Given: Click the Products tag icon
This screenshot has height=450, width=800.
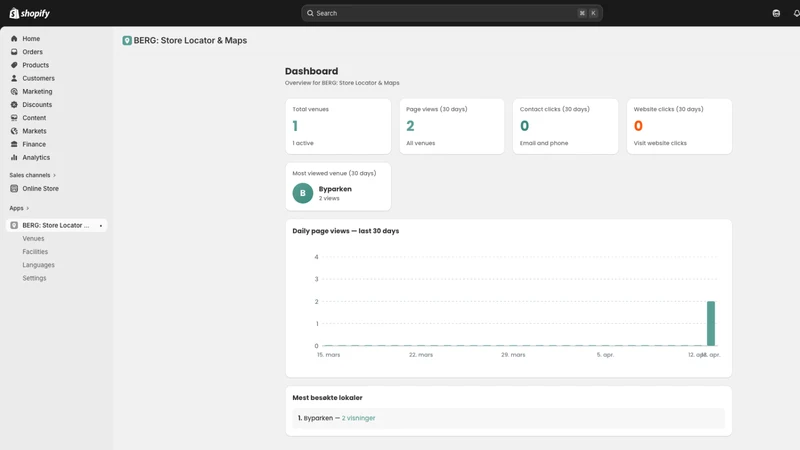Looking at the screenshot, I should tap(14, 65).
